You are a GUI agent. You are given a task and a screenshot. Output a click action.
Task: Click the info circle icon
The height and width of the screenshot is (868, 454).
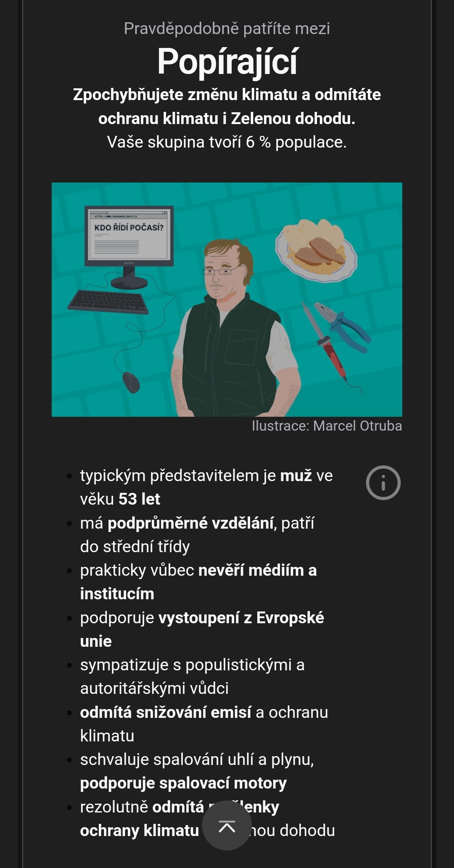(x=383, y=483)
